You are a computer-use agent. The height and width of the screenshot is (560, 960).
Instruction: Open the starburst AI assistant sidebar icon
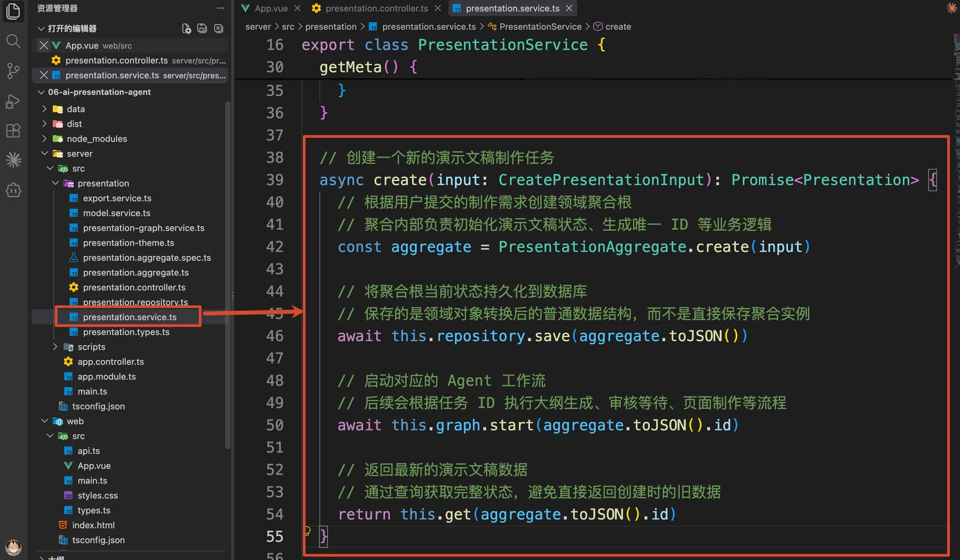13,160
